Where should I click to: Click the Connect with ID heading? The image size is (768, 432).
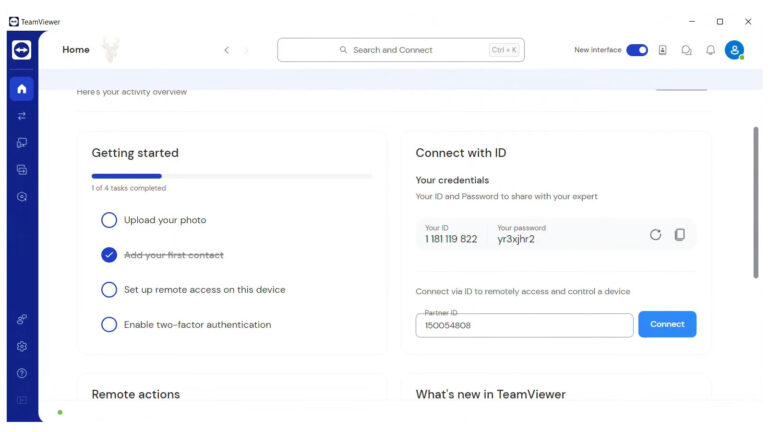461,153
